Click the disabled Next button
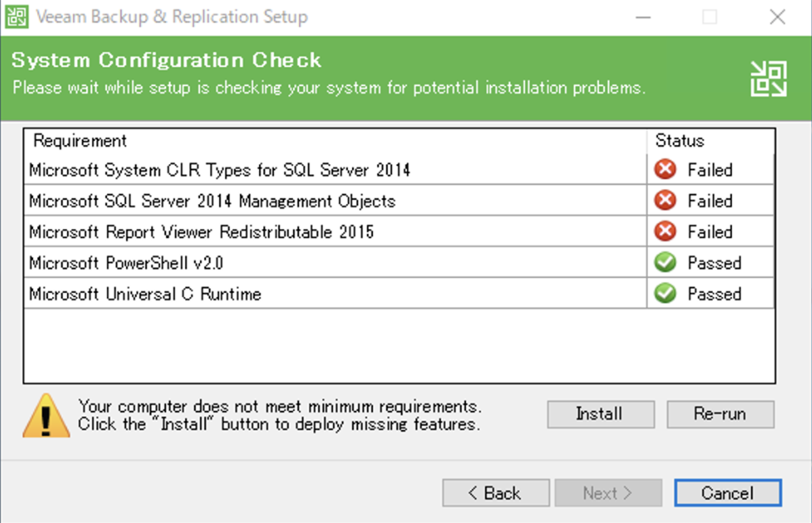 point(608,493)
